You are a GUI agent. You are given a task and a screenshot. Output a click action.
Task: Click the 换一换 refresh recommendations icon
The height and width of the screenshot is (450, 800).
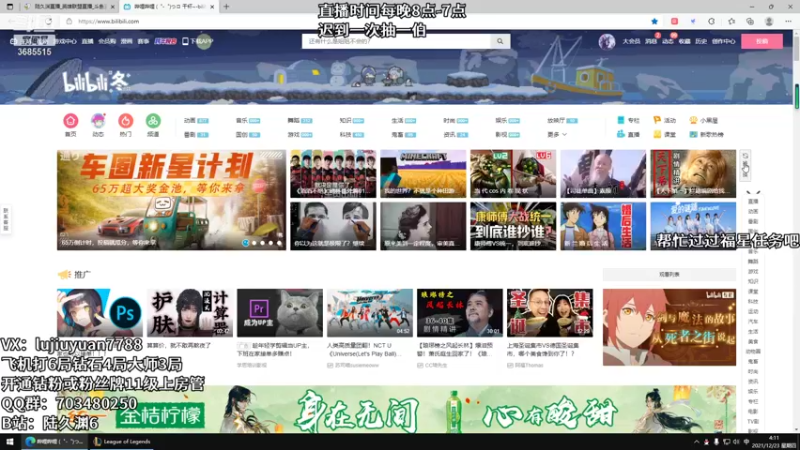coord(745,165)
